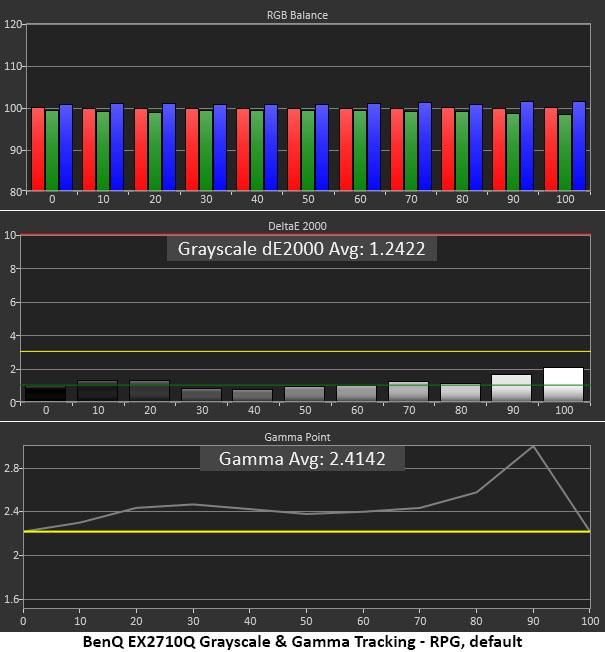
Task: Click the x-axis label 60 in Gamma chart
Action: tap(363, 621)
